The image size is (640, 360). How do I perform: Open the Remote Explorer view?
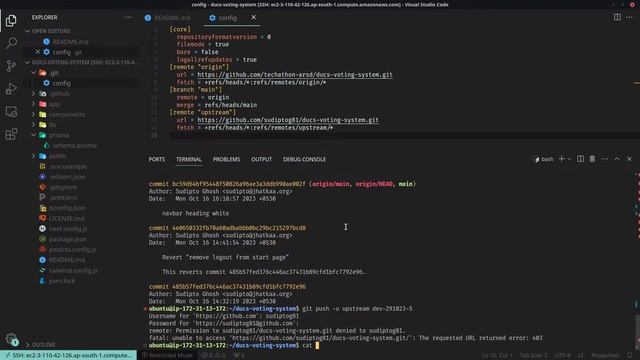[x=11, y=111]
